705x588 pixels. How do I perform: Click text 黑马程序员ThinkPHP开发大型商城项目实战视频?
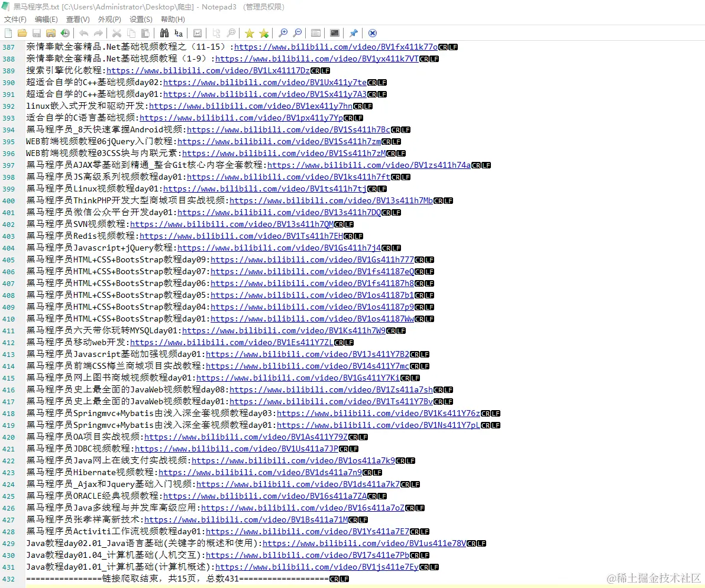(x=127, y=200)
